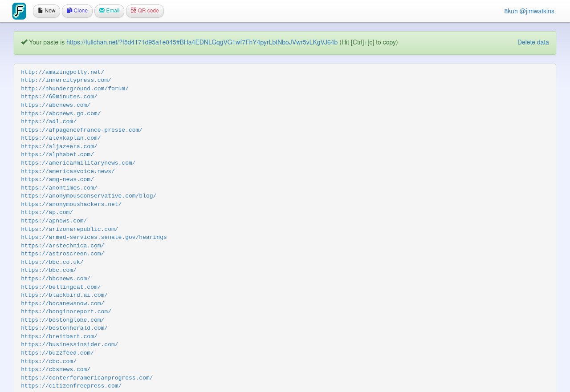Open the bocanewsnow.com link

coord(63,303)
